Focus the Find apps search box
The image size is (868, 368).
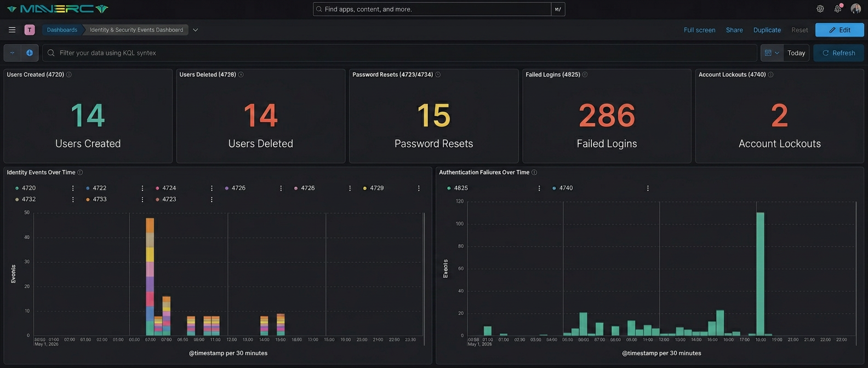pyautogui.click(x=432, y=9)
